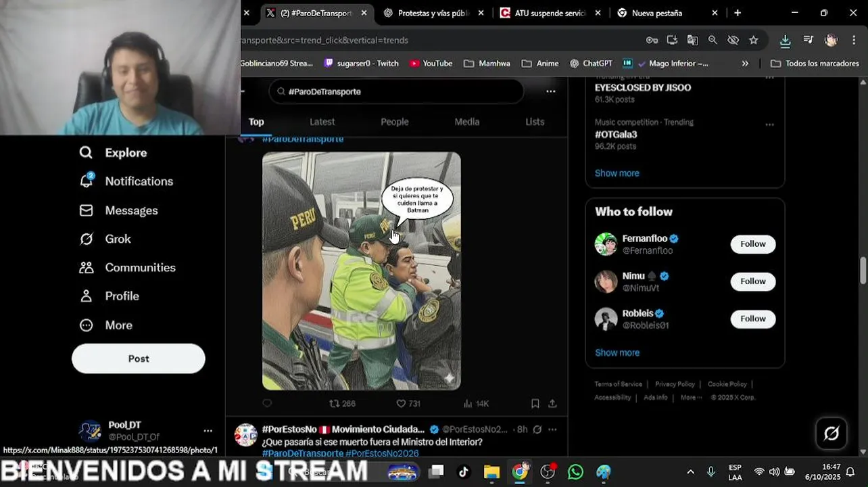
Task: Switch to Protestas y vías públicas tab
Action: pyautogui.click(x=433, y=13)
